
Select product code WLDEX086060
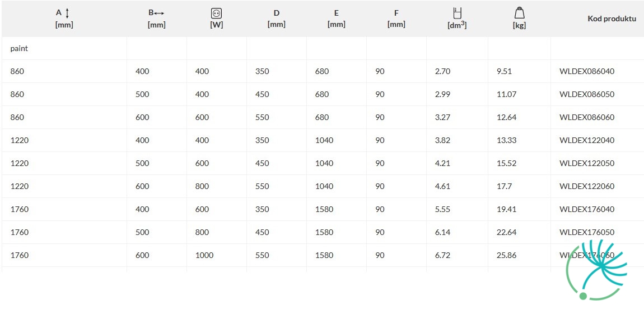[587, 117]
